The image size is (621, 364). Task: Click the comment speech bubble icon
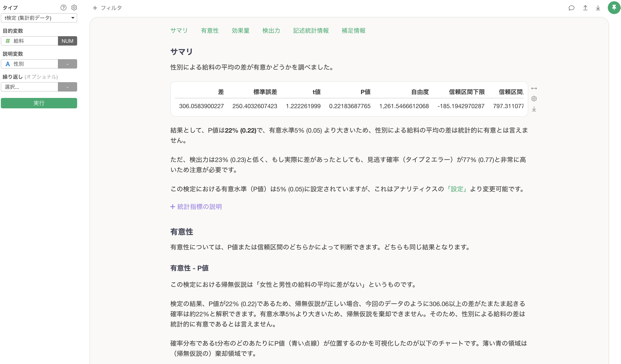[x=571, y=8]
